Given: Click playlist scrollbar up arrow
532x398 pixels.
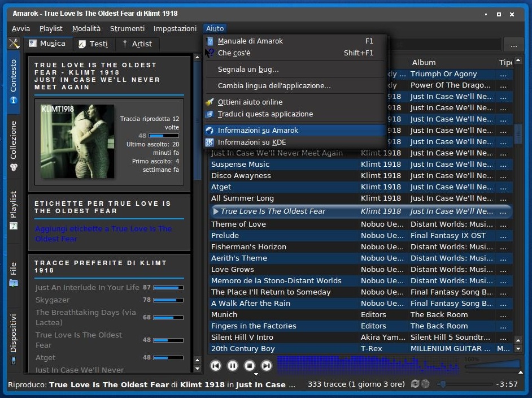Looking at the screenshot, I should (518, 60).
